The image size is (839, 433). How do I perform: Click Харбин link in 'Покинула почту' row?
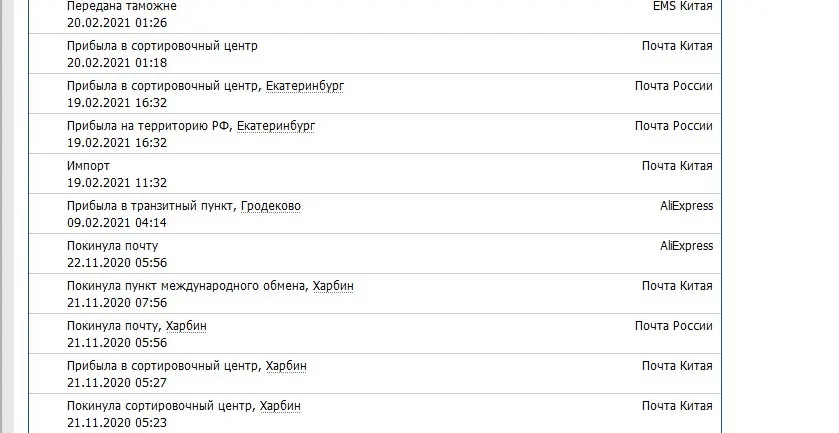click(186, 326)
